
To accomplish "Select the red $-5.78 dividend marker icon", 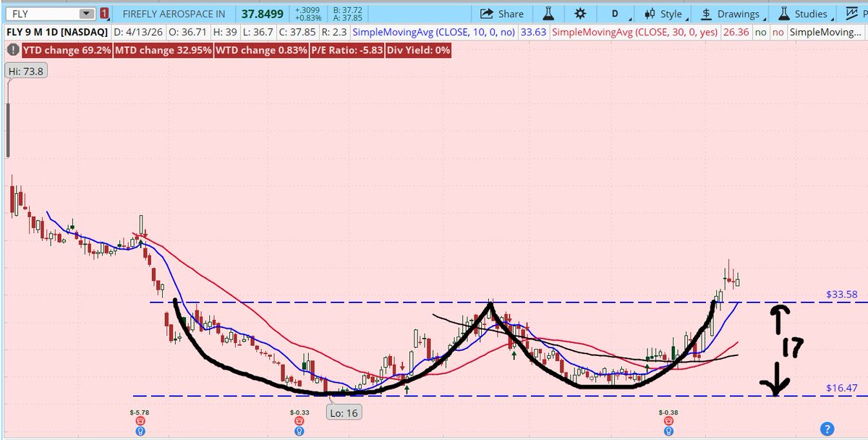I will (140, 421).
